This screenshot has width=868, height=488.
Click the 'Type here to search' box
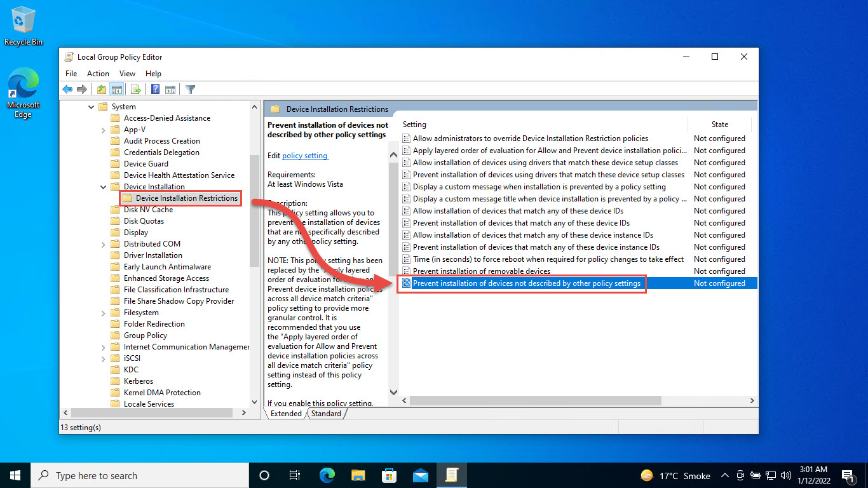pos(140,475)
